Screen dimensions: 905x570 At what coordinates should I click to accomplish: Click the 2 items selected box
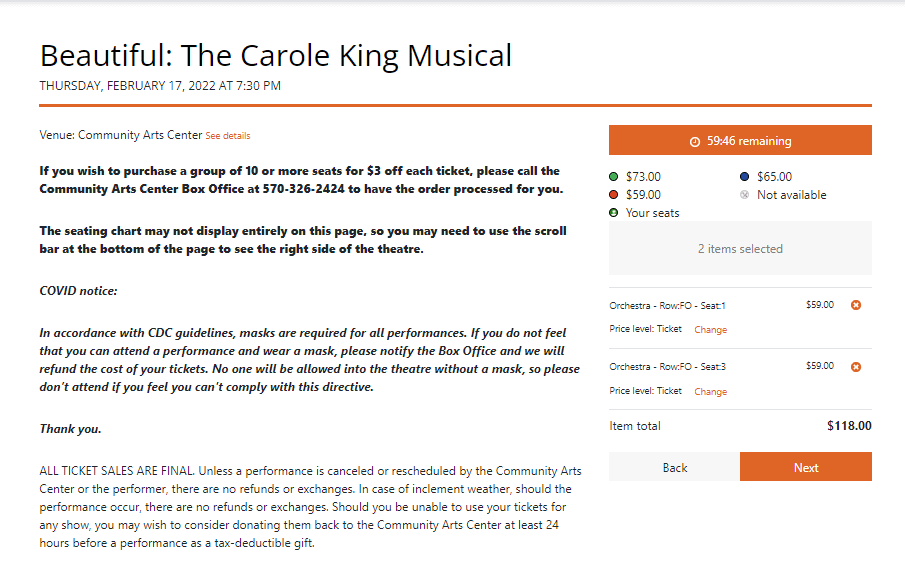click(x=740, y=248)
